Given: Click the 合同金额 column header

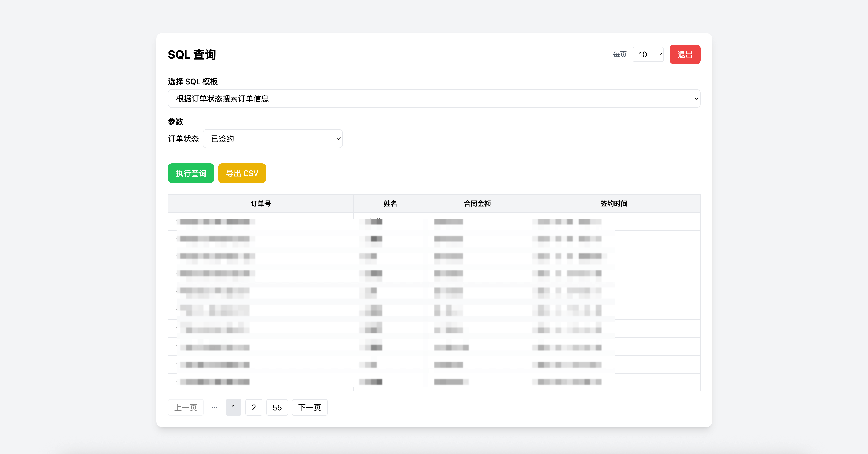Looking at the screenshot, I should pyautogui.click(x=477, y=203).
